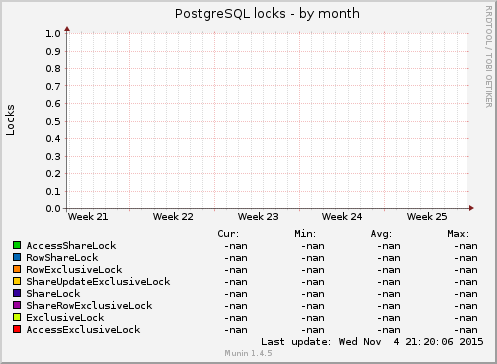Click ShareRowExclusiveLock Min -nan value
Image resolution: width=497 pixels, height=364 pixels.
click(313, 306)
